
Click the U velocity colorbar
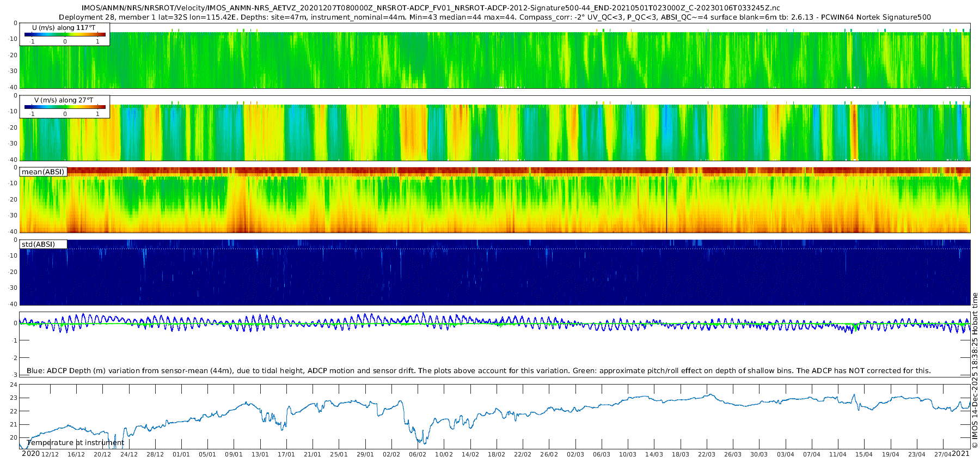pyautogui.click(x=65, y=35)
